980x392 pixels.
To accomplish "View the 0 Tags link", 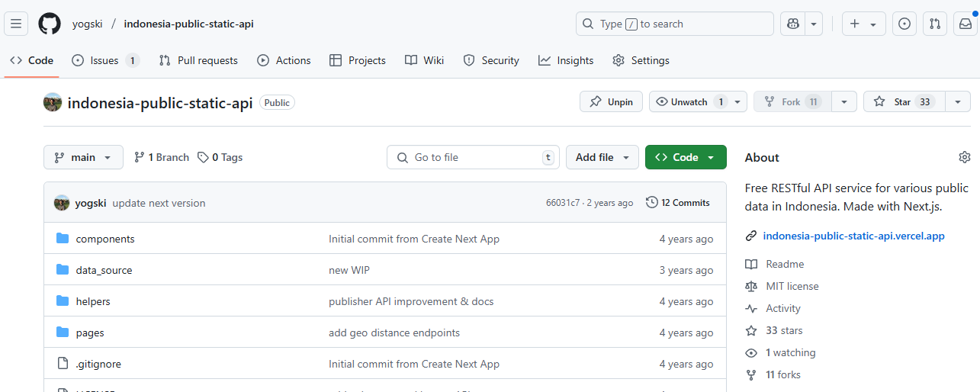I will [x=220, y=157].
